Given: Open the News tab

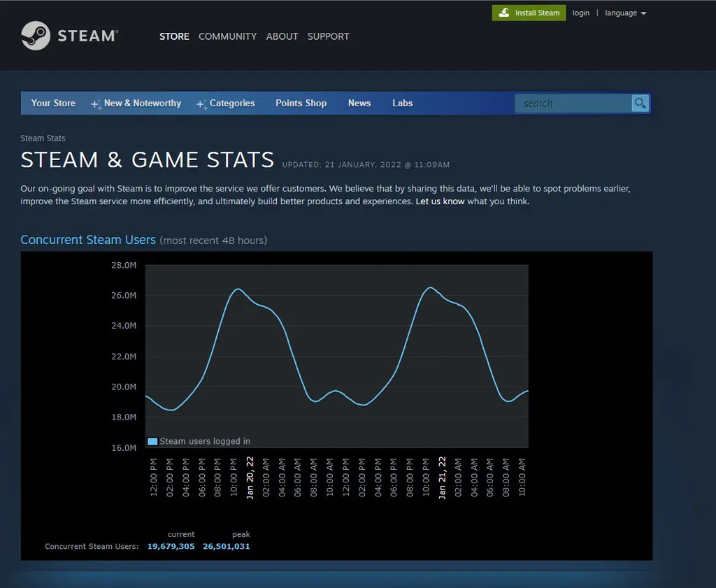Looking at the screenshot, I should pyautogui.click(x=359, y=103).
